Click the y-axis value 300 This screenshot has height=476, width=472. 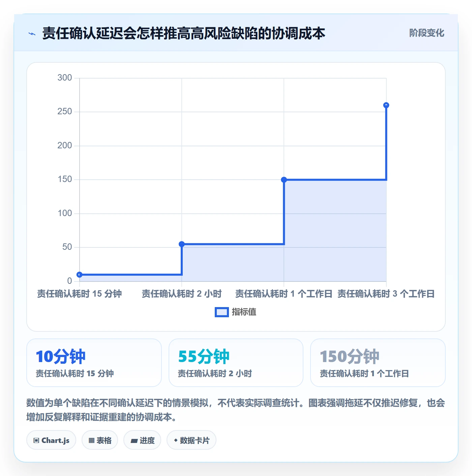click(x=65, y=78)
